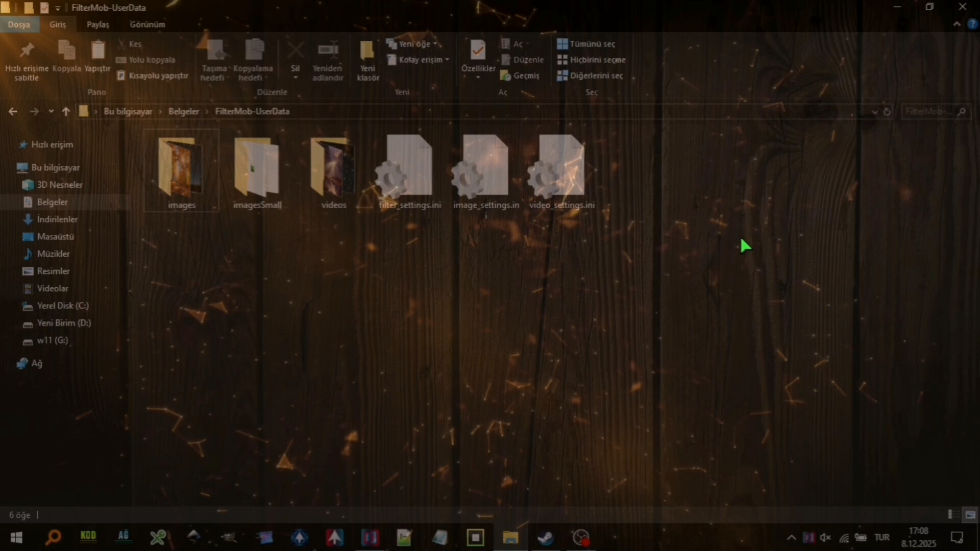The height and width of the screenshot is (551, 980).
Task: Click the Paste (Yapıştır) clipboard icon
Action: [x=97, y=51]
